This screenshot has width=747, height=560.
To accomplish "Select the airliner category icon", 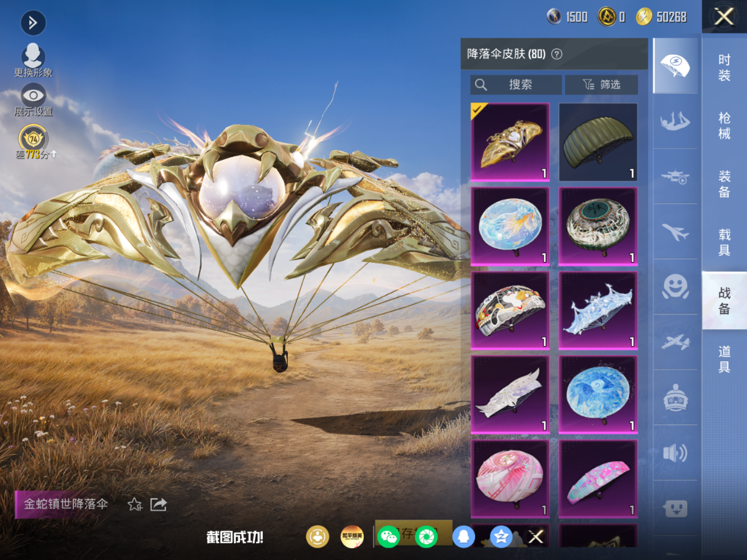I will click(x=676, y=232).
